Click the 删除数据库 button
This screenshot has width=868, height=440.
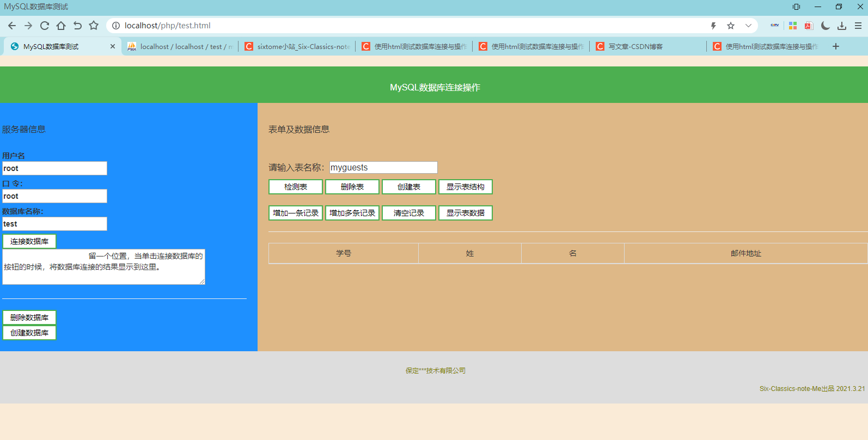pyautogui.click(x=29, y=317)
